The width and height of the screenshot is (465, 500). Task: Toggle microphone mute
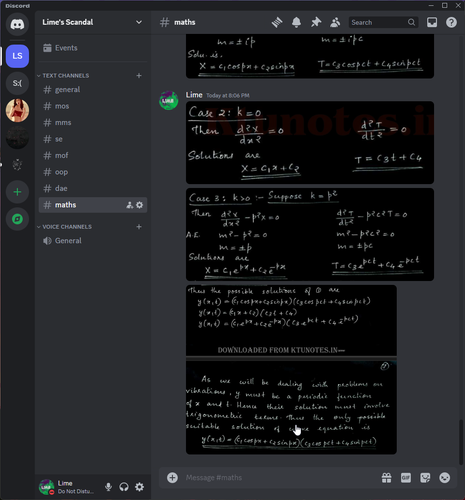108,487
